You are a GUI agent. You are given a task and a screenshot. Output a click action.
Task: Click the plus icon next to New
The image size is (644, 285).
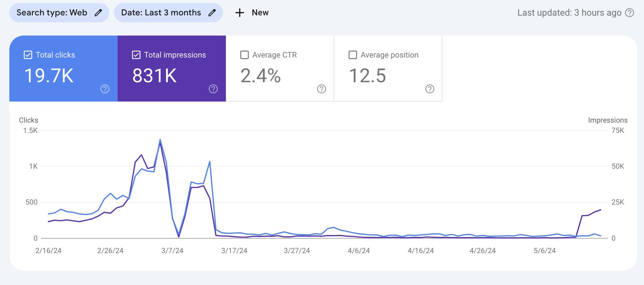(240, 13)
